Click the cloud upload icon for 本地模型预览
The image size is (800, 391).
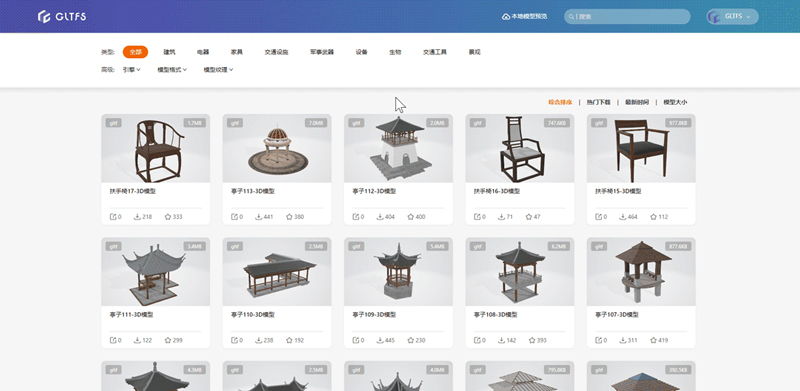506,16
